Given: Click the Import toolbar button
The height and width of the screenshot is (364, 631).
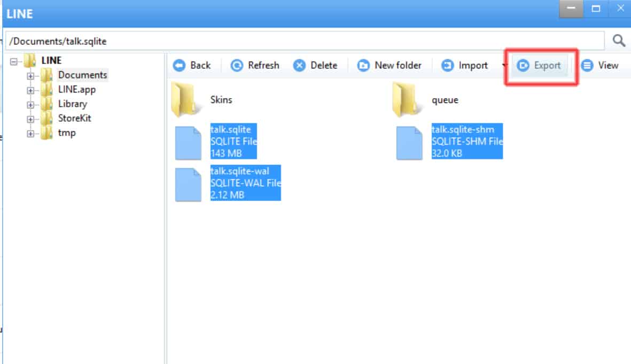Looking at the screenshot, I should [465, 66].
